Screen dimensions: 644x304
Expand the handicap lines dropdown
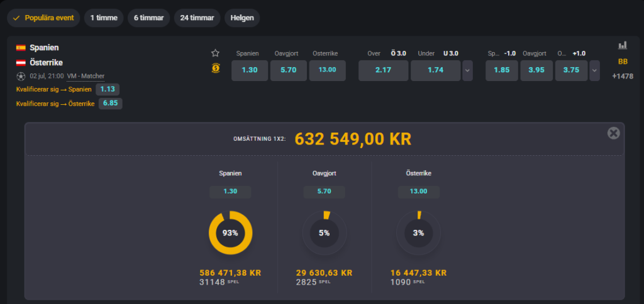coord(594,70)
